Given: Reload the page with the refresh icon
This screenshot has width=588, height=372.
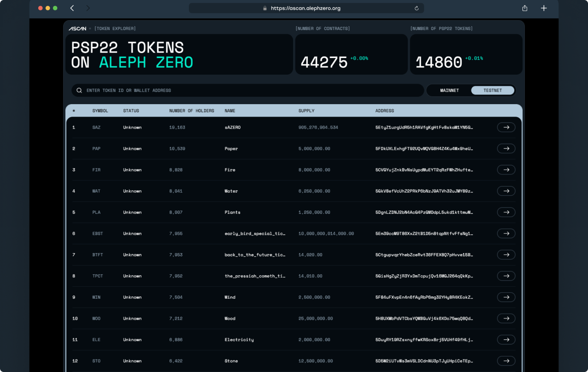Looking at the screenshot, I should 417,8.
